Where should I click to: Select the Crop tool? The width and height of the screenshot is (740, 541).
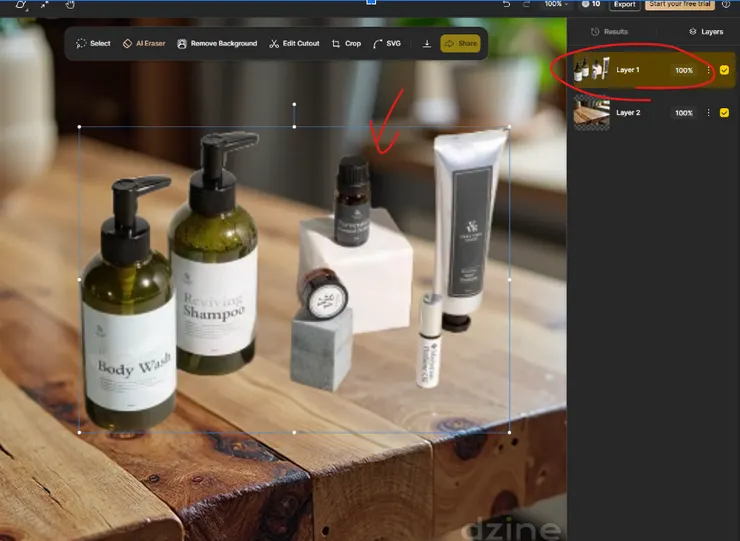click(346, 43)
